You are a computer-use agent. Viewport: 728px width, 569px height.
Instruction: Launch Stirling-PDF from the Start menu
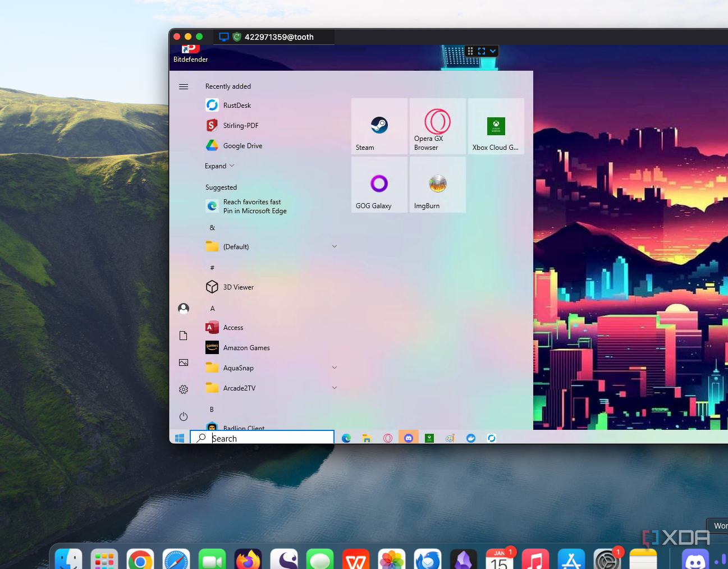(272, 126)
